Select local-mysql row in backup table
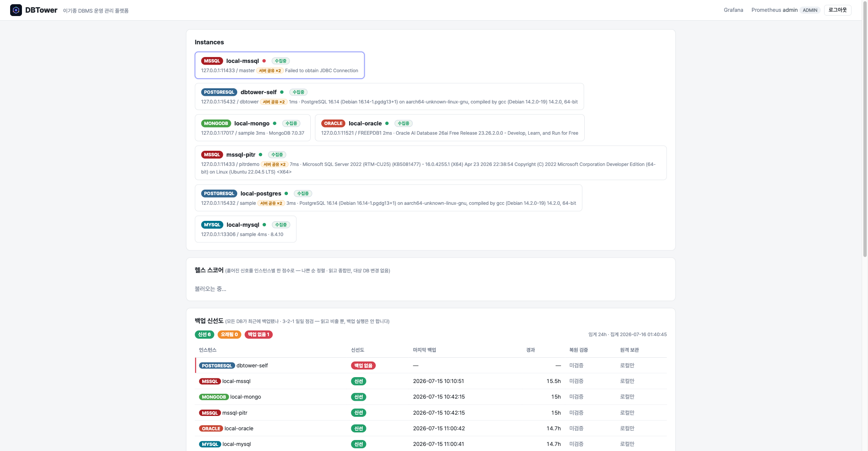Image resolution: width=868 pixels, height=451 pixels. [431, 444]
